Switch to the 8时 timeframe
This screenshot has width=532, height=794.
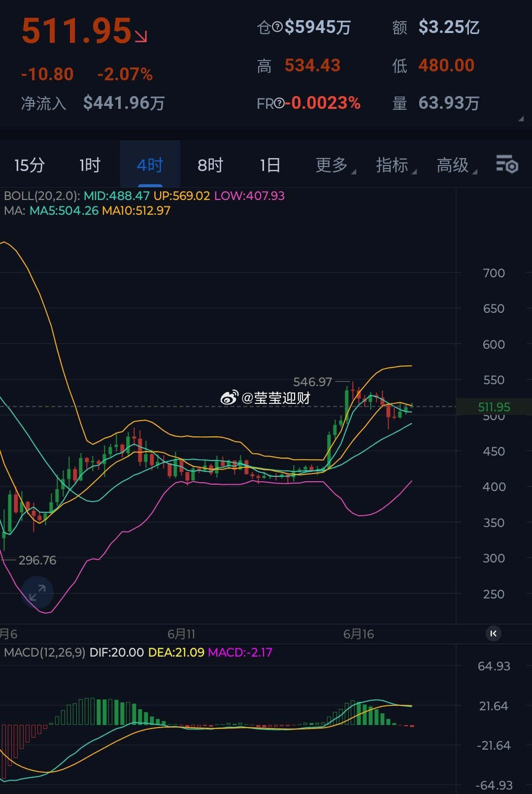(x=210, y=165)
